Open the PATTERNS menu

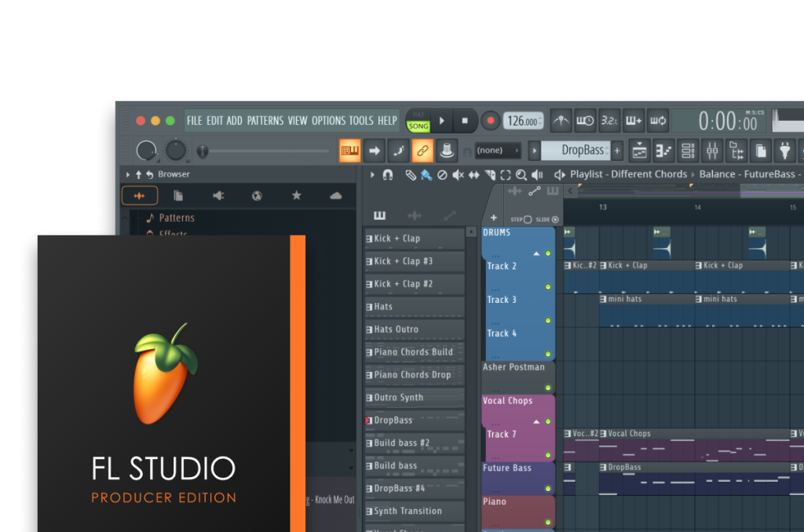265,121
